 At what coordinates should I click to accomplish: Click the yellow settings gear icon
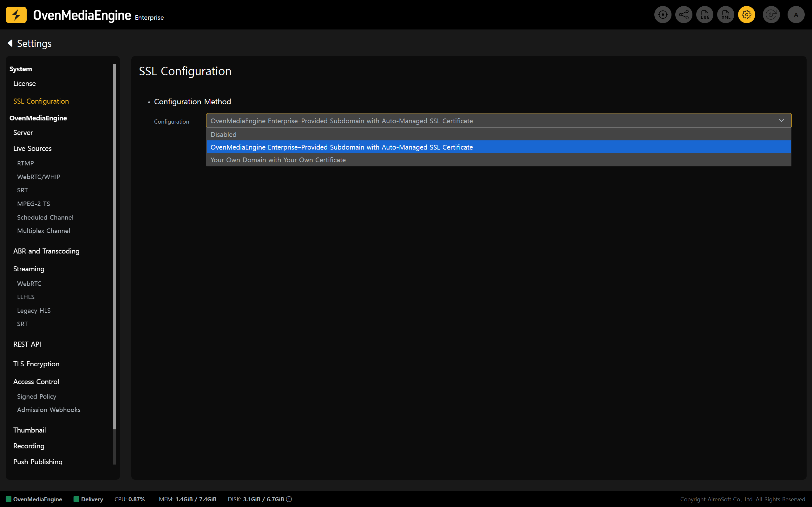pos(747,15)
